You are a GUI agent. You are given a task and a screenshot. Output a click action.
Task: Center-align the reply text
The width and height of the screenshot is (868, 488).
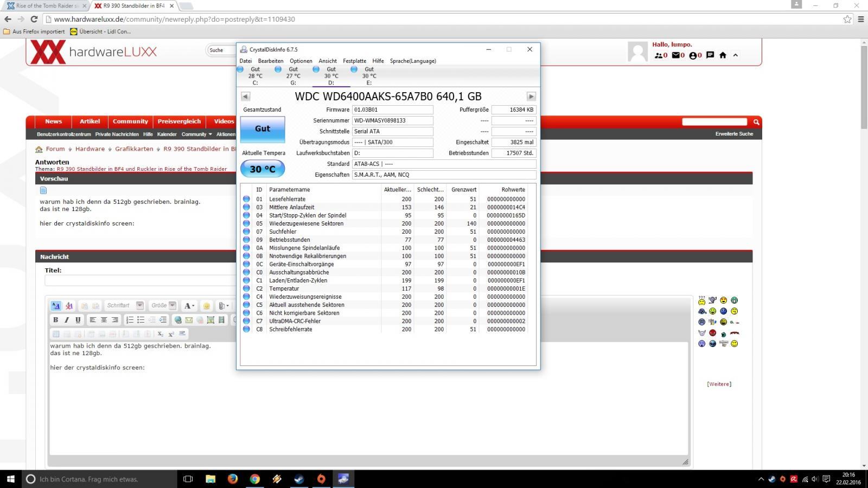[x=104, y=320]
